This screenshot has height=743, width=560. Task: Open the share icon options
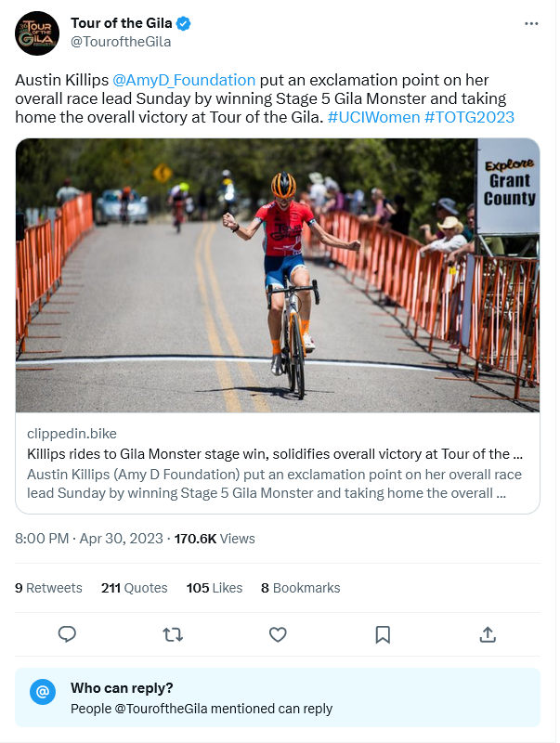tap(488, 634)
